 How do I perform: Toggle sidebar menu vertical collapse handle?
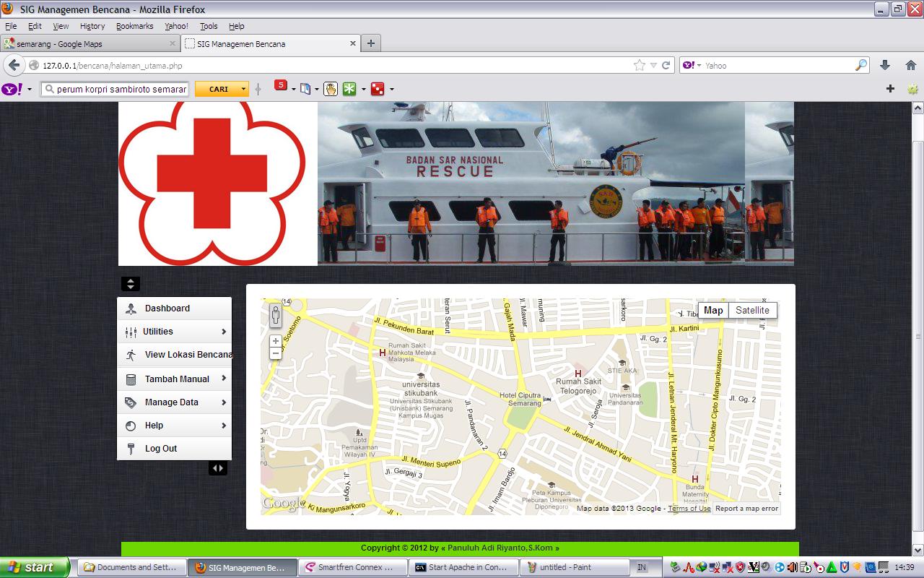(x=131, y=284)
